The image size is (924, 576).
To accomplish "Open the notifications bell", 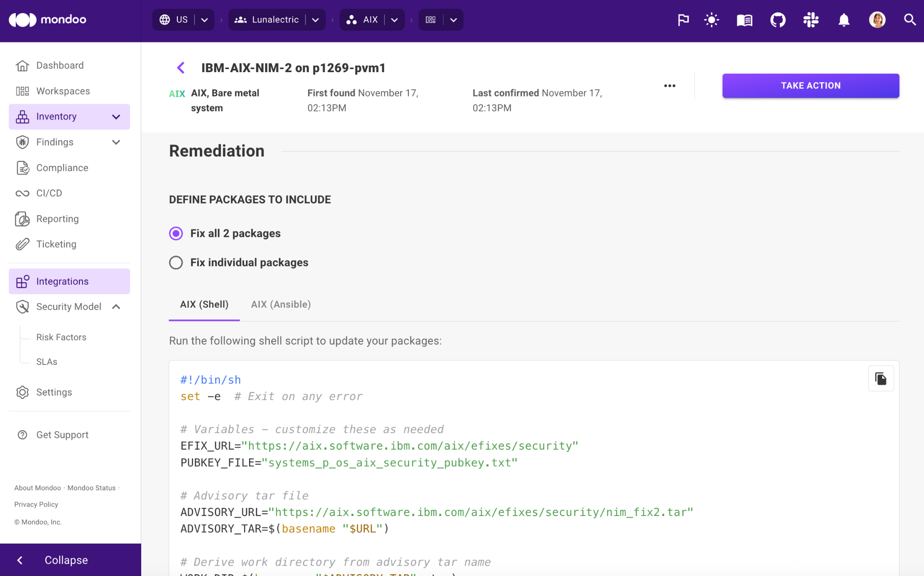I will coord(844,20).
